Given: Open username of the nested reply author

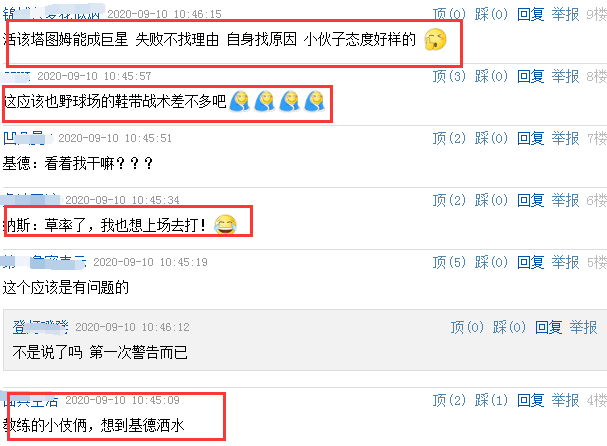Looking at the screenshot, I should pos(40,328).
